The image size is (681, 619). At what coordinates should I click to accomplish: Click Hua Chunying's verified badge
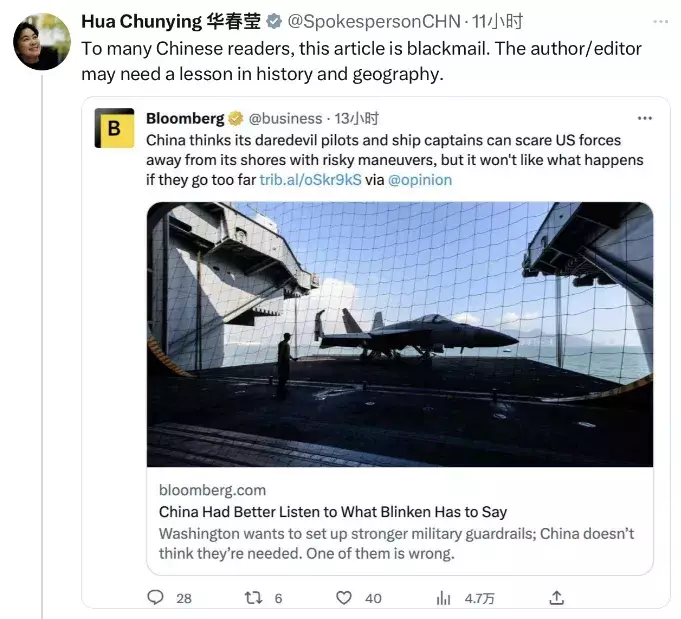[273, 21]
